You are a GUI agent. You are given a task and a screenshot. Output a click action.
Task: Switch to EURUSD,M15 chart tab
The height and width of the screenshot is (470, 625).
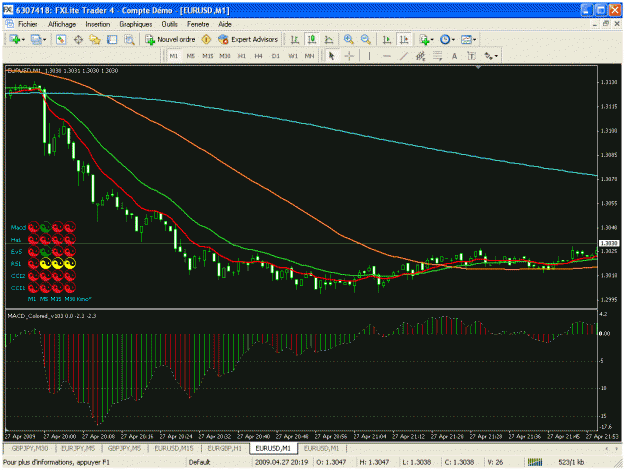pos(174,448)
